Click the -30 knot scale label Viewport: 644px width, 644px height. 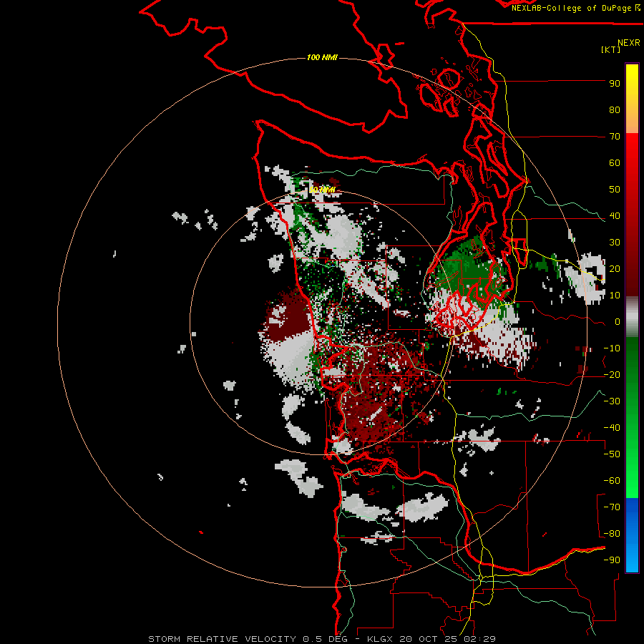coord(612,401)
